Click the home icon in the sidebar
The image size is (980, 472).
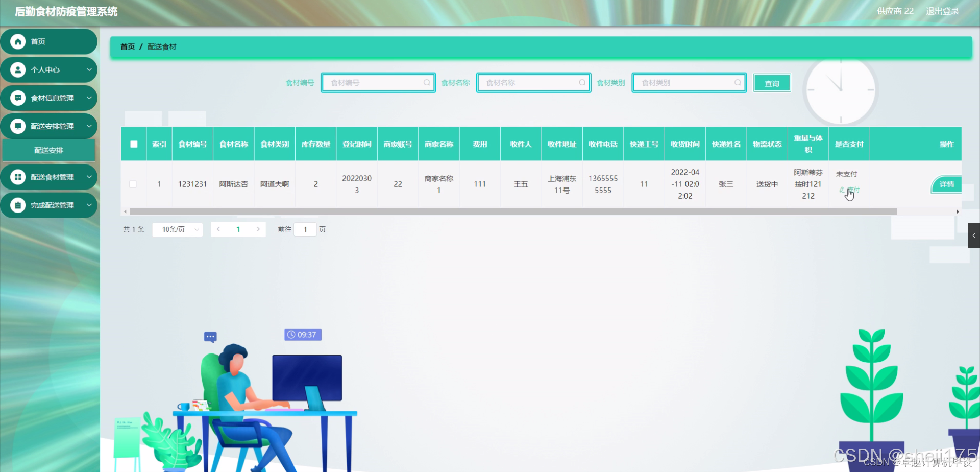pyautogui.click(x=18, y=42)
